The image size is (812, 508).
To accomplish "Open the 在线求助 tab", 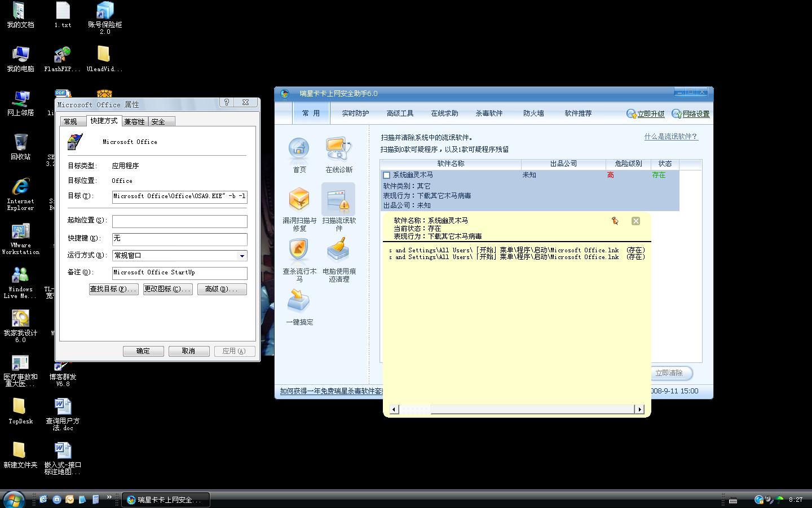I will (444, 113).
